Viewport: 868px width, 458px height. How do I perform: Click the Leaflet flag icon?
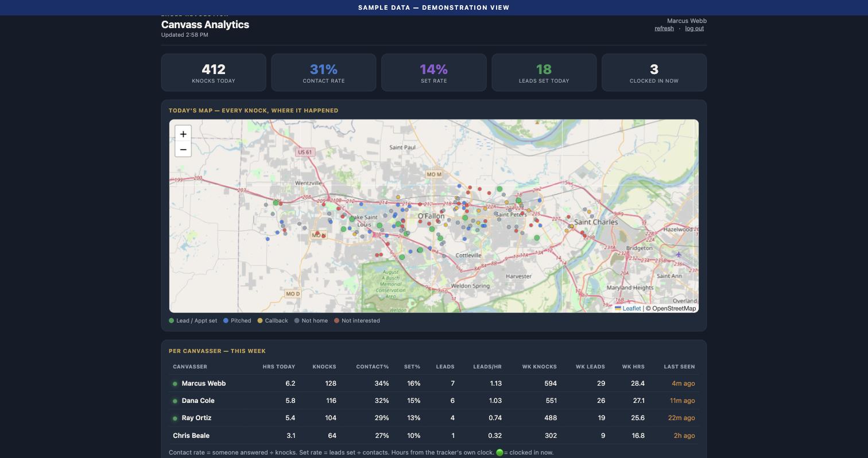pyautogui.click(x=618, y=308)
